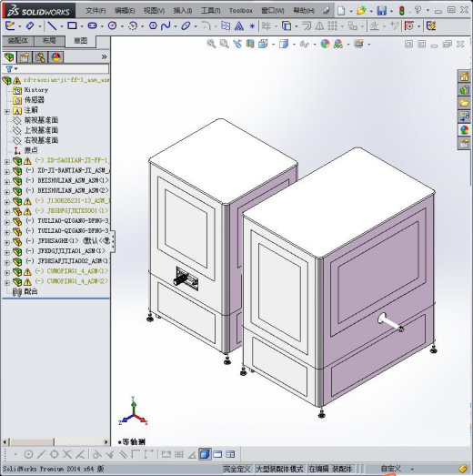Viewport: 473px width, 476px height.
Task: Open the Design Library in task pane
Action: [464, 90]
